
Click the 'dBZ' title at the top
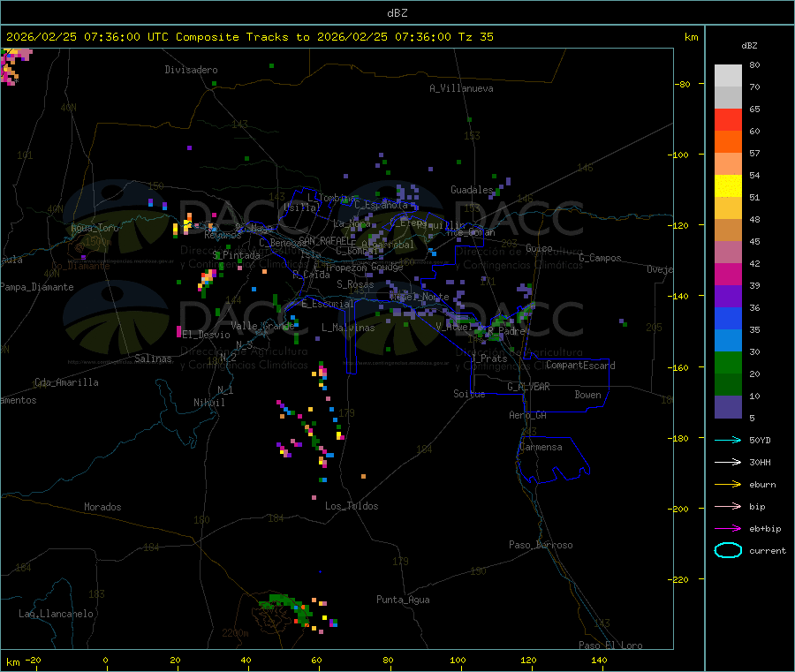click(x=397, y=13)
